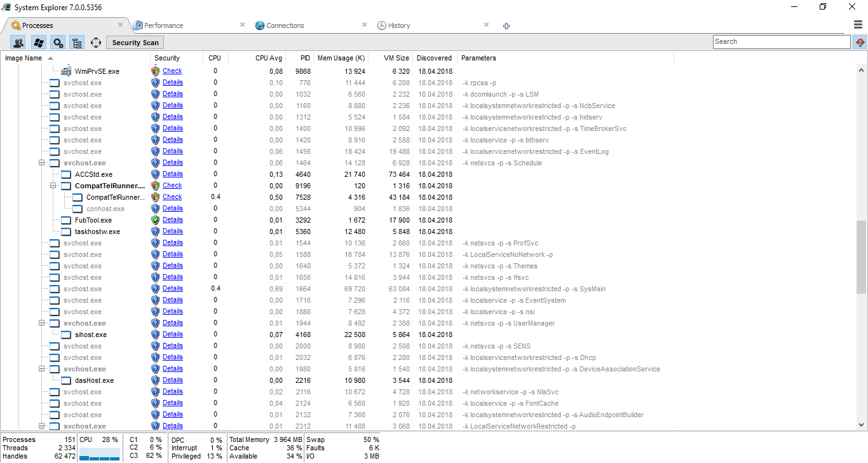Switch to the Performance tab
Image resolution: width=868 pixels, height=463 pixels.
tap(163, 25)
